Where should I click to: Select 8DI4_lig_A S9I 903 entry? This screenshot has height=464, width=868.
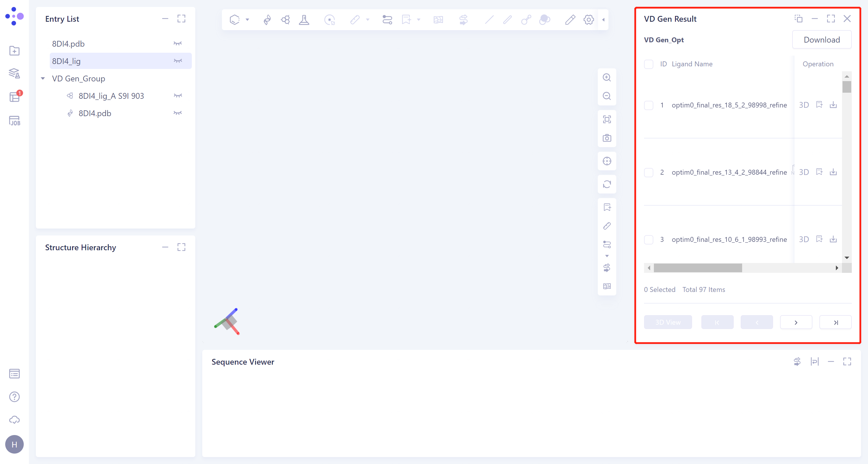(111, 96)
